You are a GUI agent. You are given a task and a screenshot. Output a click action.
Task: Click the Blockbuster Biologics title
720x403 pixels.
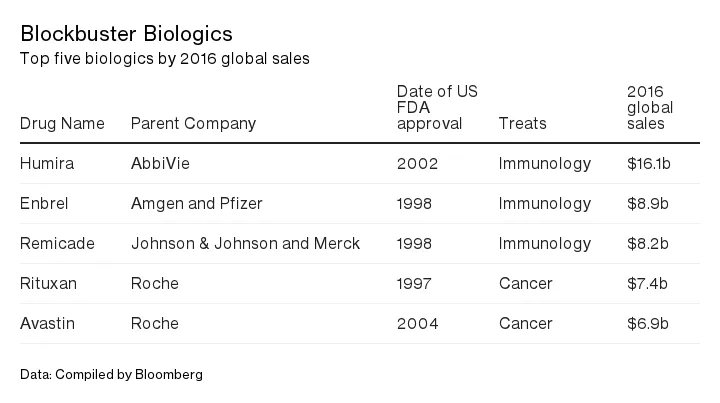(127, 35)
